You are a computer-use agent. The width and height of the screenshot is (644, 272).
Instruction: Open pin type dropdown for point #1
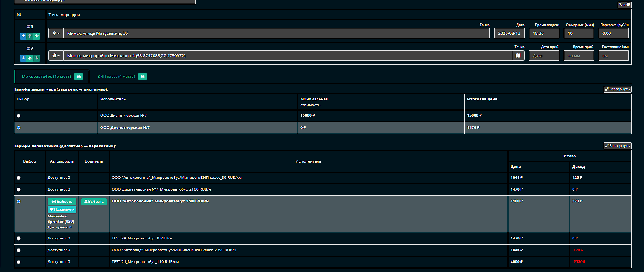pyautogui.click(x=56, y=33)
